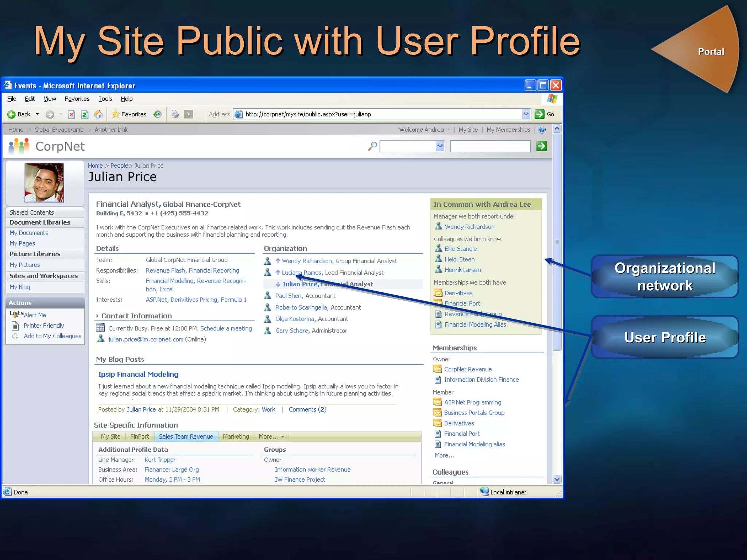This screenshot has width=747, height=560.
Task: Click More... under Memberships
Action: pos(444,455)
